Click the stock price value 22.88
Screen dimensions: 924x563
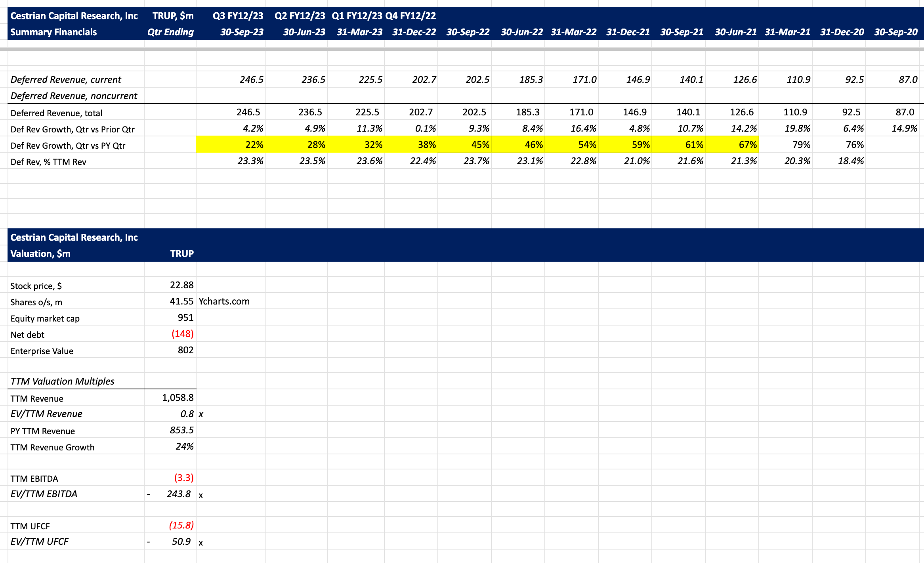181,285
